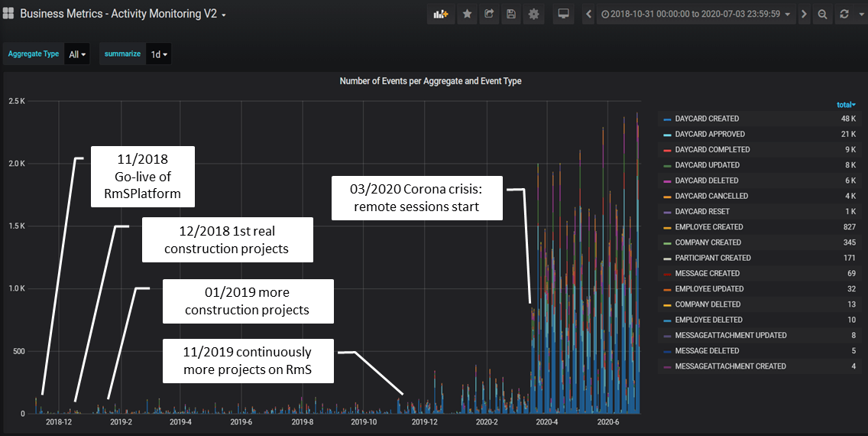The width and height of the screenshot is (868, 436).
Task: Click the 827 total value
Action: tap(850, 227)
